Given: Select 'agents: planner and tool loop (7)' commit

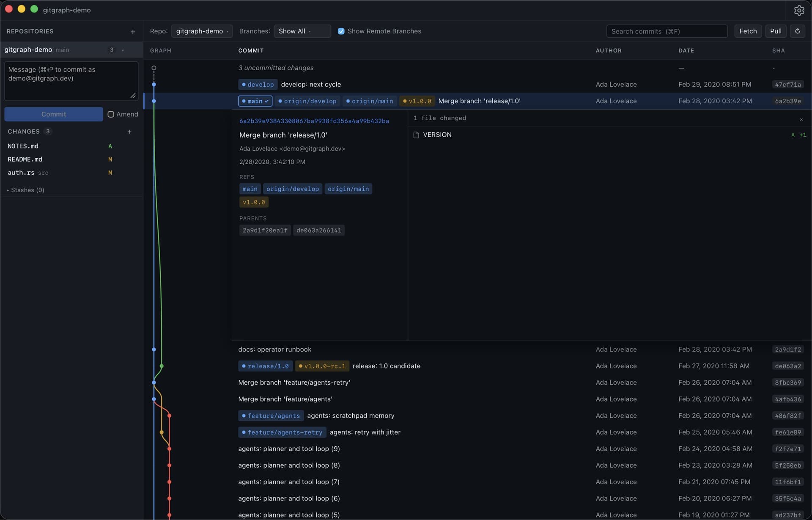Looking at the screenshot, I should point(477,482).
